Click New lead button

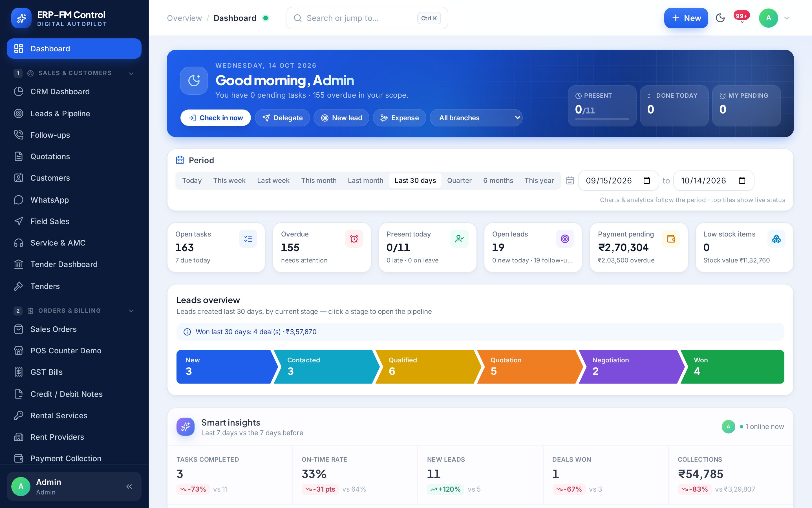click(341, 118)
